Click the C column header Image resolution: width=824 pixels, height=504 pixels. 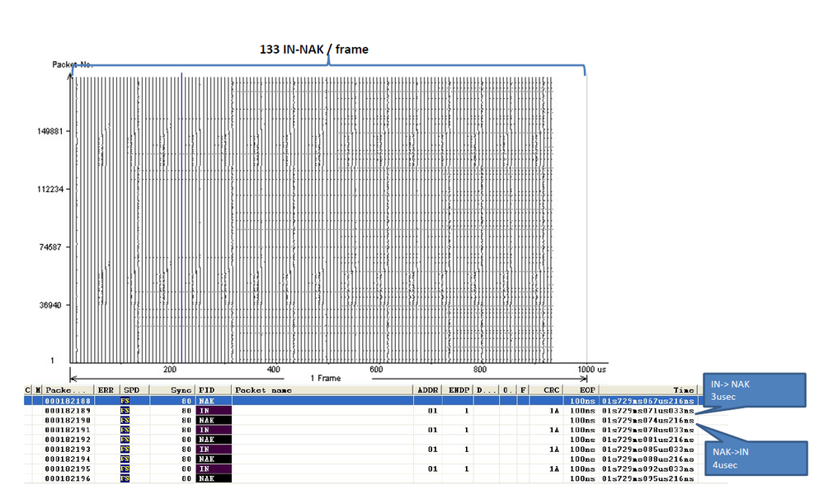(28, 390)
